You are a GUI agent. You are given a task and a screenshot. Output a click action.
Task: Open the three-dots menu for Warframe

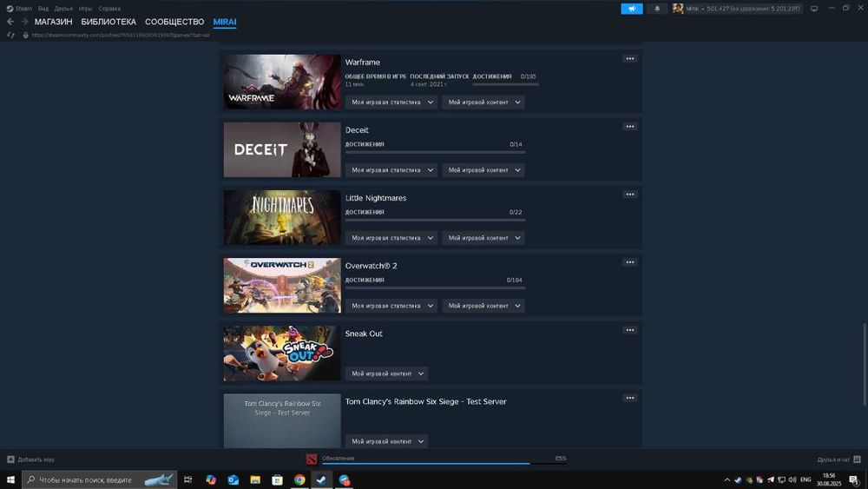click(x=630, y=59)
